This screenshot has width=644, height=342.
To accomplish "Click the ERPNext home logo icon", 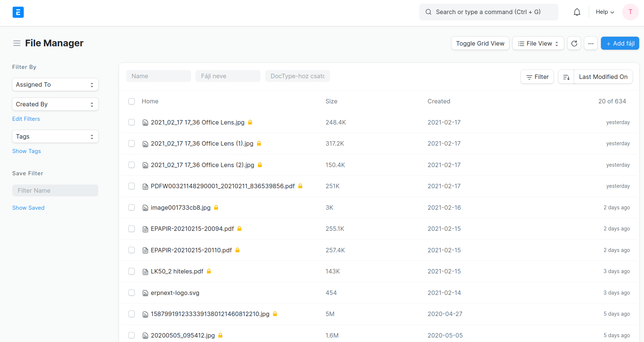I will pos(18,12).
